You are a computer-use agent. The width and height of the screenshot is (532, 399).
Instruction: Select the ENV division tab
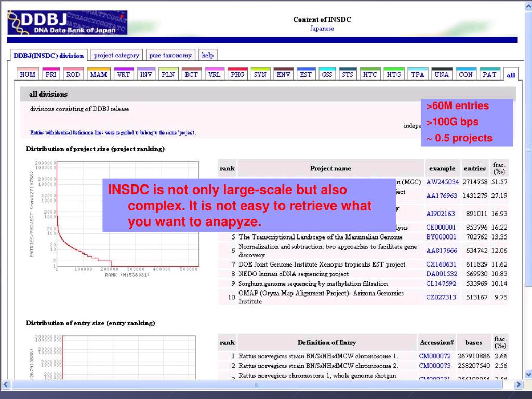point(283,74)
